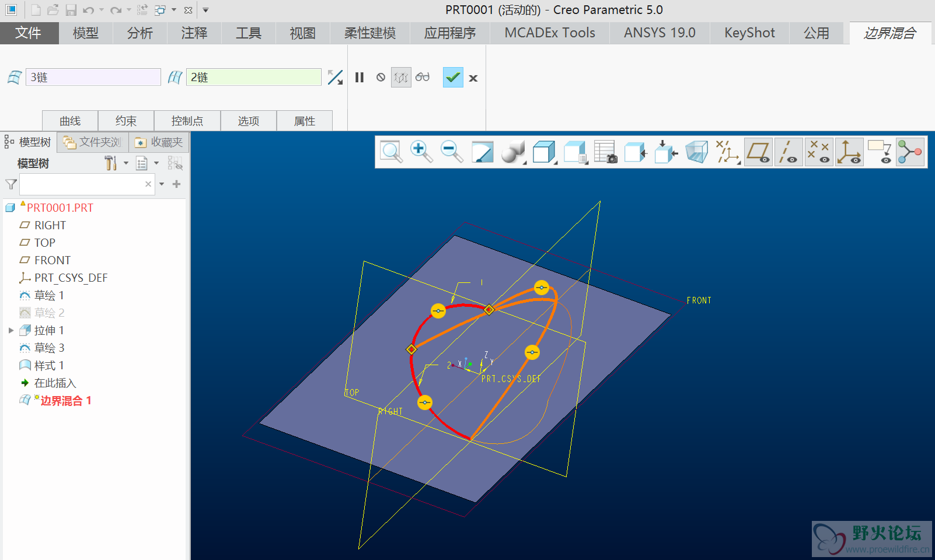Click the Save icon in quick access
The width and height of the screenshot is (935, 560).
click(x=71, y=10)
